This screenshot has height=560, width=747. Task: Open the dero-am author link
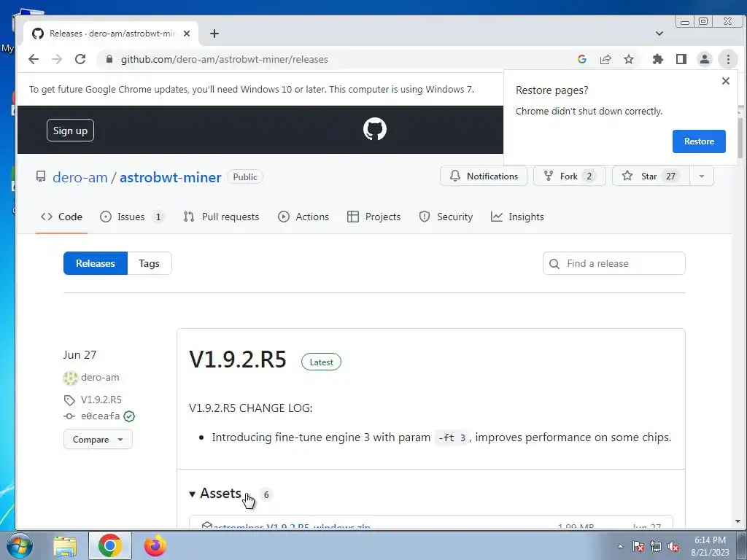click(99, 377)
